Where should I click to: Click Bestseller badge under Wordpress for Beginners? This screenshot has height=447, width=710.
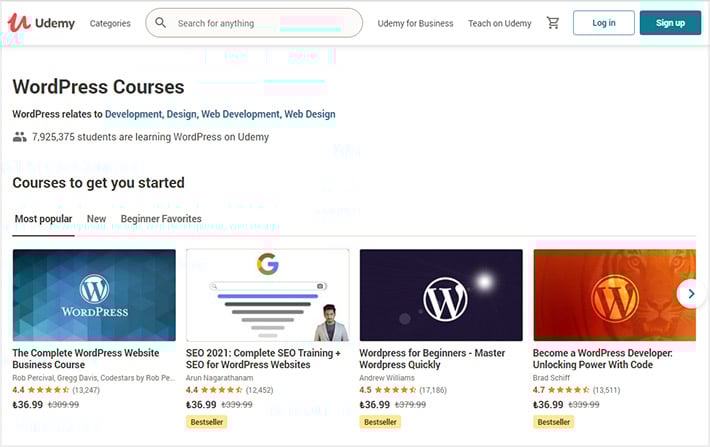[380, 422]
